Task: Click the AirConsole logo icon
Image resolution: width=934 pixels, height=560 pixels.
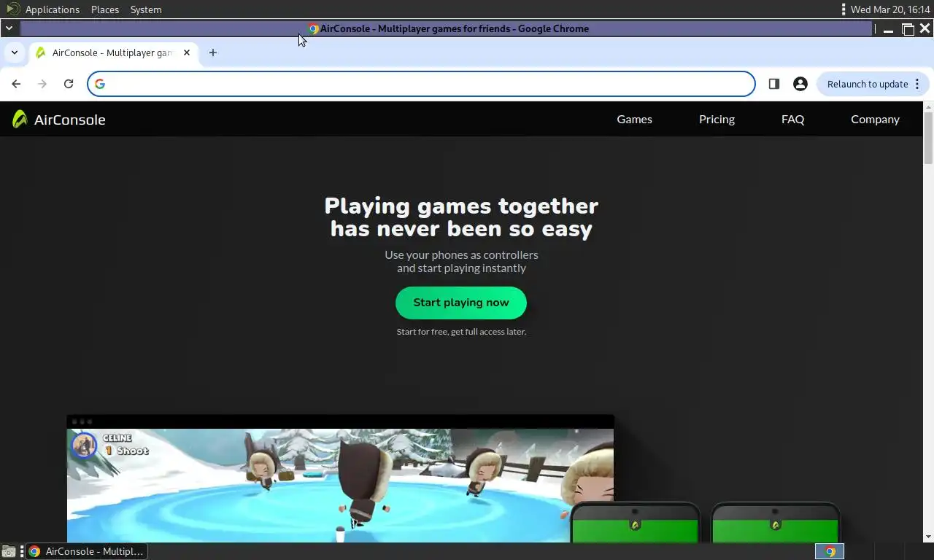Action: (x=20, y=119)
